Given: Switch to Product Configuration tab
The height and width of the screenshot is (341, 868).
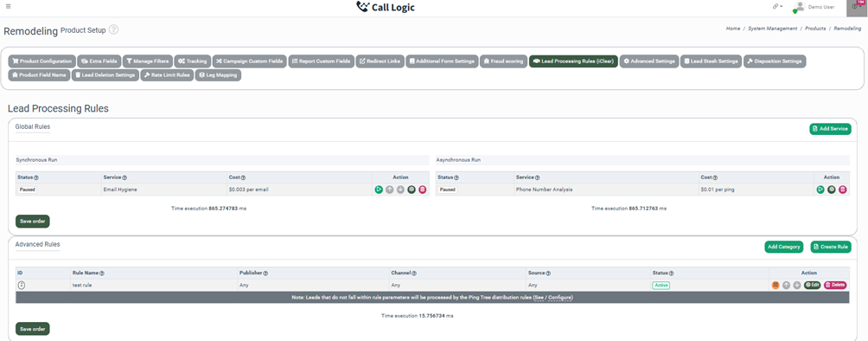Looking at the screenshot, I should click(42, 61).
